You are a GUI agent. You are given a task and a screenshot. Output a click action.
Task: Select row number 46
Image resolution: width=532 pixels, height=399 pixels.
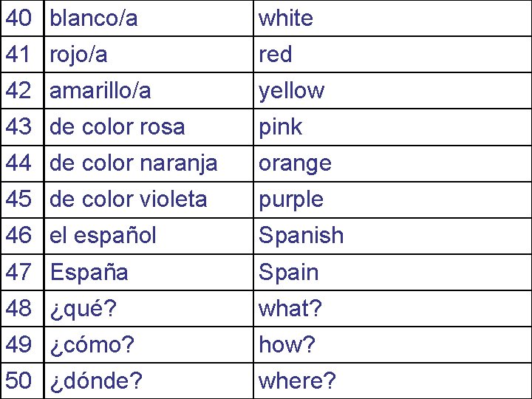click(19, 236)
